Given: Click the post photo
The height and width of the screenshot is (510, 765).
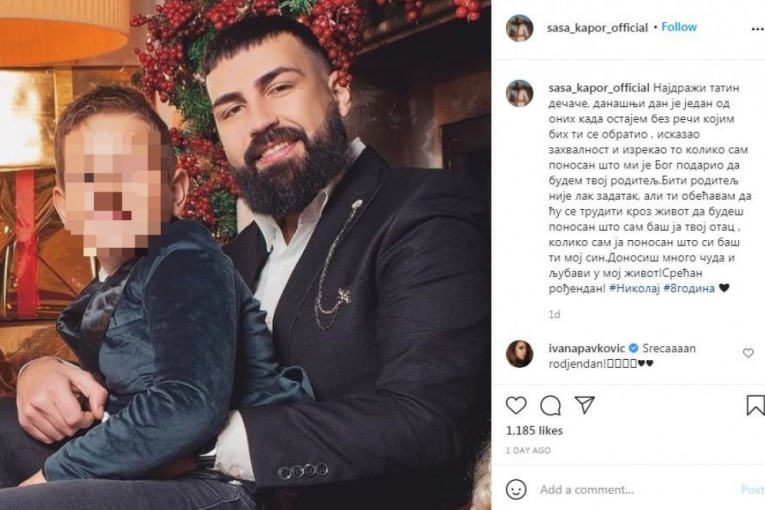Looking at the screenshot, I should tap(245, 255).
